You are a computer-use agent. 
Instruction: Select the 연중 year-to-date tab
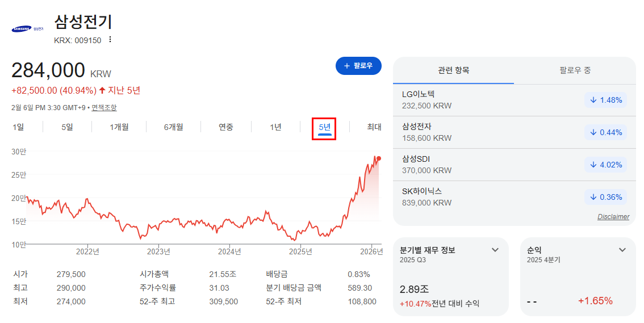click(226, 127)
